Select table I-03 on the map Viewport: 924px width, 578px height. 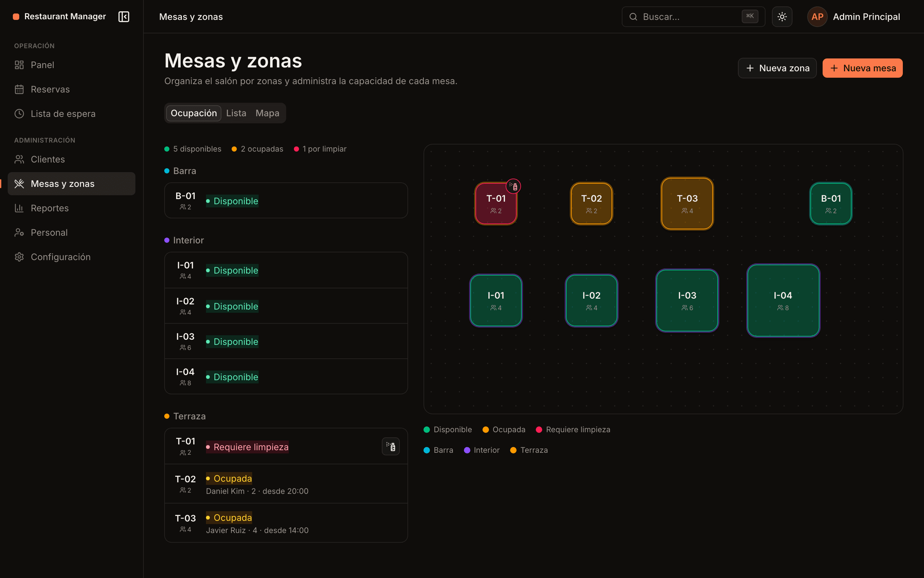(687, 301)
